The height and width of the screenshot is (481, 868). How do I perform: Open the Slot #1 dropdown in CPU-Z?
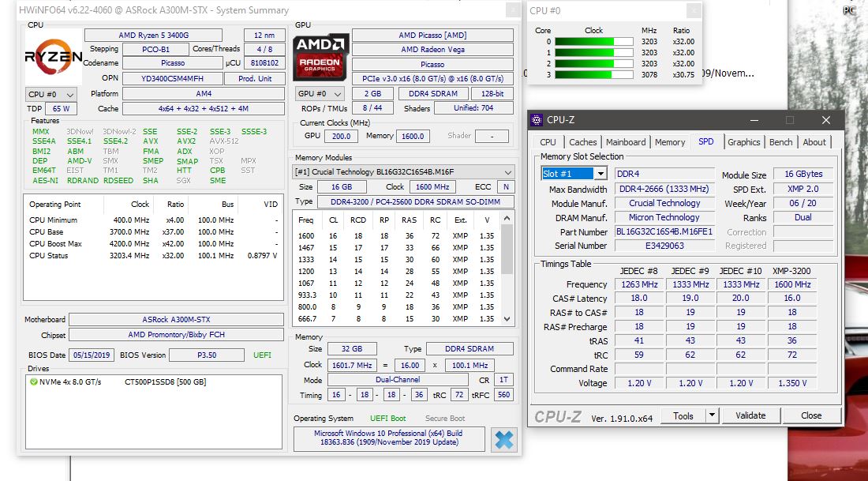point(600,174)
